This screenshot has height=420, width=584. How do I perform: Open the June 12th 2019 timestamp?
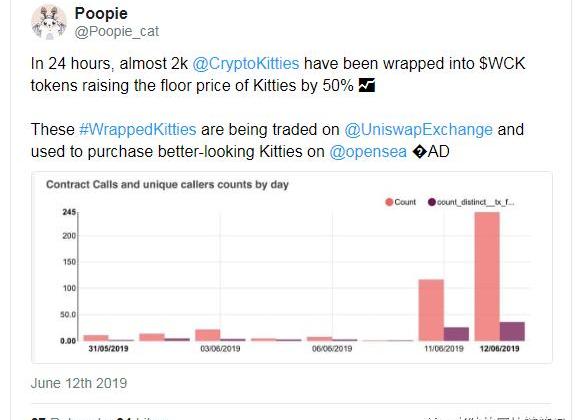tap(79, 383)
